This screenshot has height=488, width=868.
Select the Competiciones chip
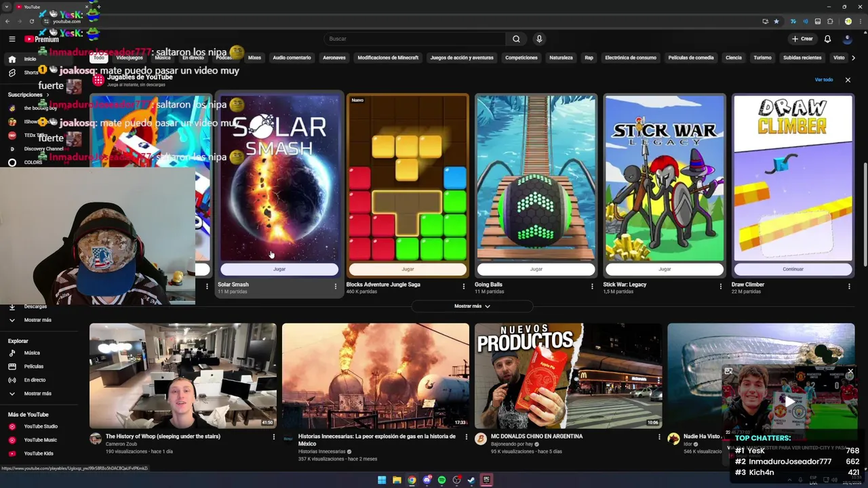(x=521, y=58)
